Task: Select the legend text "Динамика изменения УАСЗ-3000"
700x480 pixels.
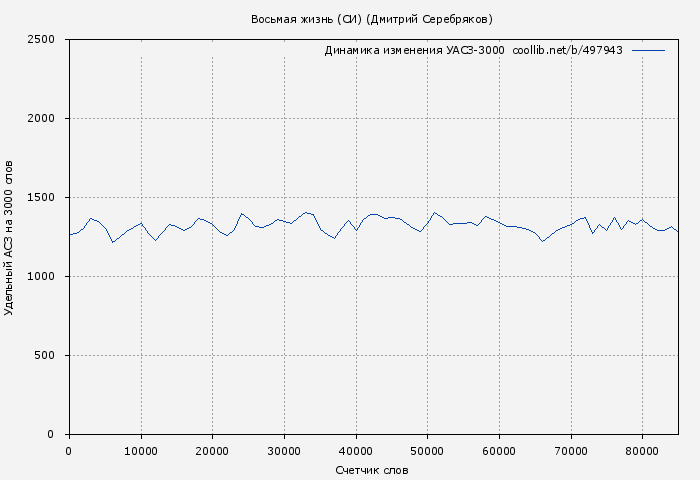Action: pos(414,50)
